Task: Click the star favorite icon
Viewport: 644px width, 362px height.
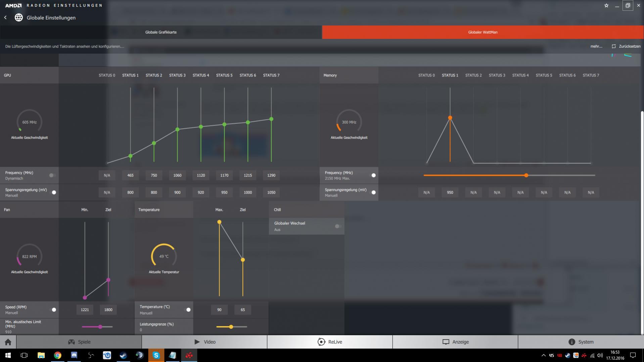Action: 606,5
